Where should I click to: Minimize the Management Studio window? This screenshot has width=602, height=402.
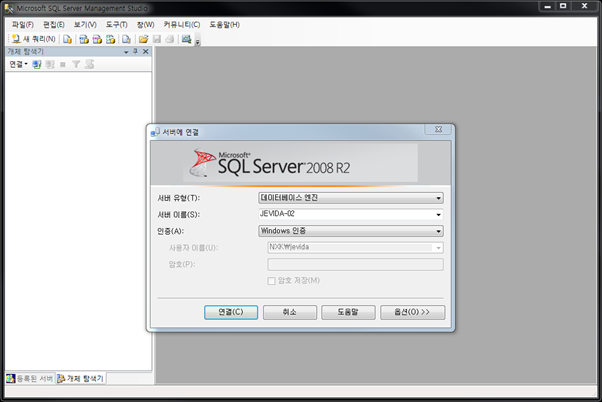click(x=547, y=6)
